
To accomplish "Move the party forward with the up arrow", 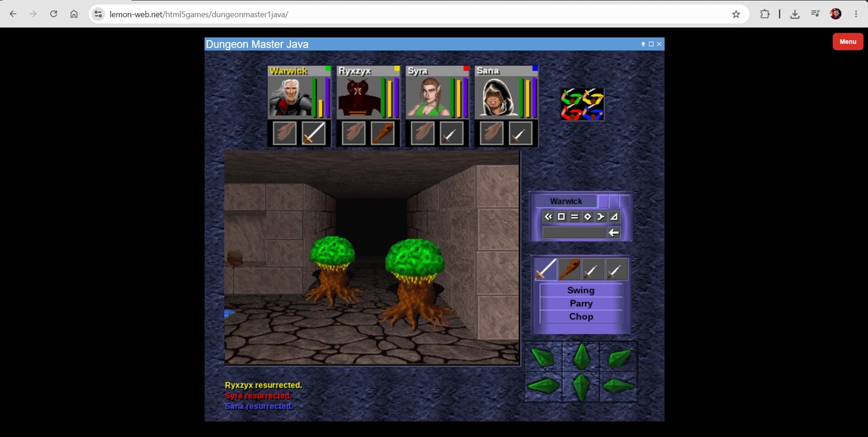I will pyautogui.click(x=581, y=356).
